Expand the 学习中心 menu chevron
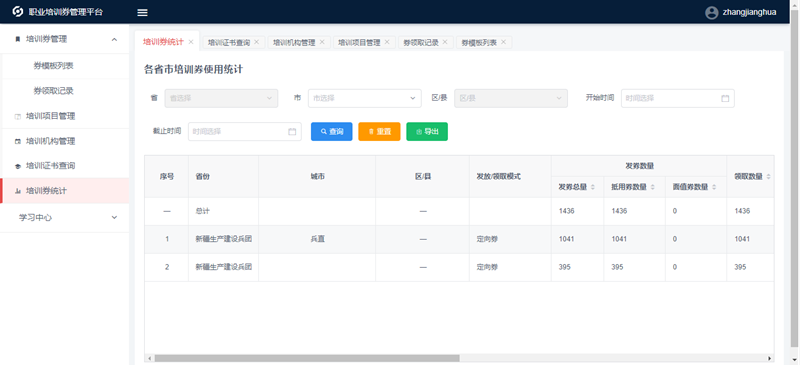This screenshot has width=800, height=365. tap(114, 217)
